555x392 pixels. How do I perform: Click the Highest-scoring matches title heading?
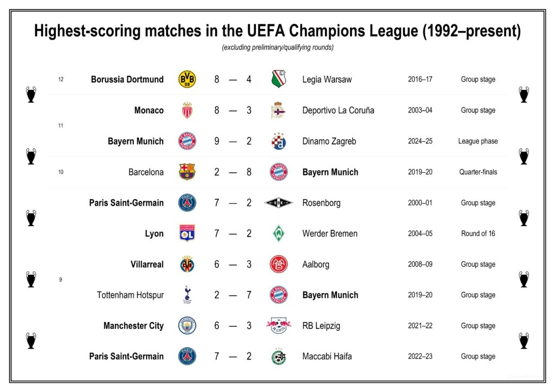pos(277,31)
